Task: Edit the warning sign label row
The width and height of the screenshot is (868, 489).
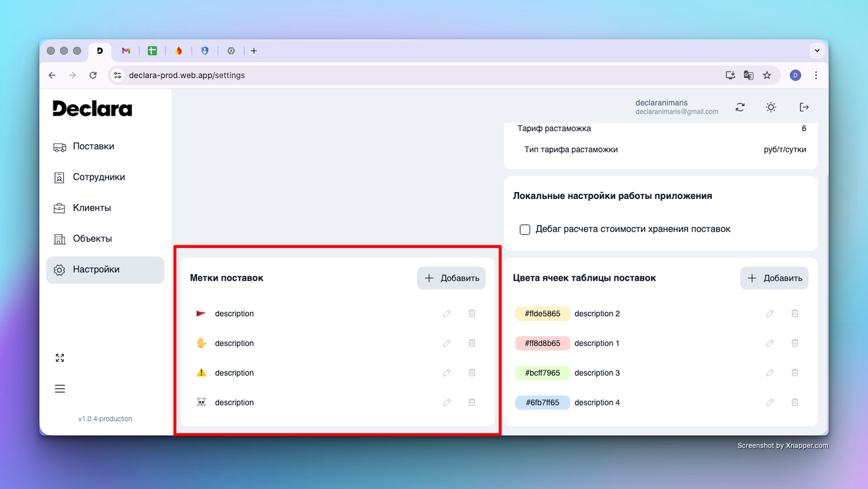Action: (447, 373)
